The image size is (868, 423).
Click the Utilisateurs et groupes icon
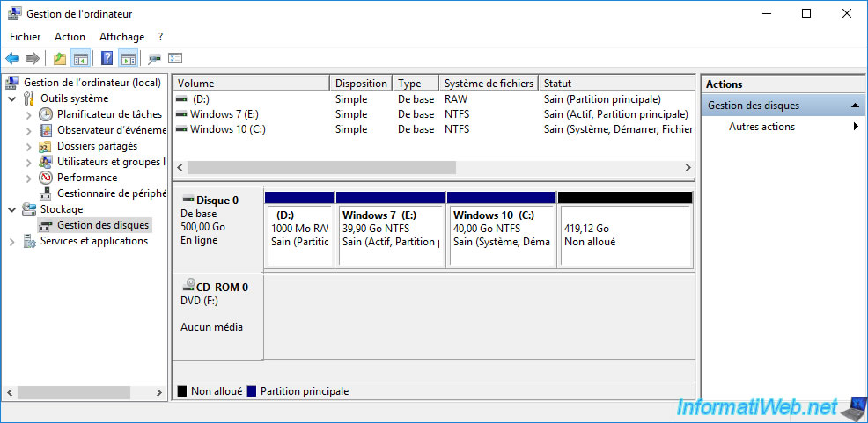click(x=46, y=162)
